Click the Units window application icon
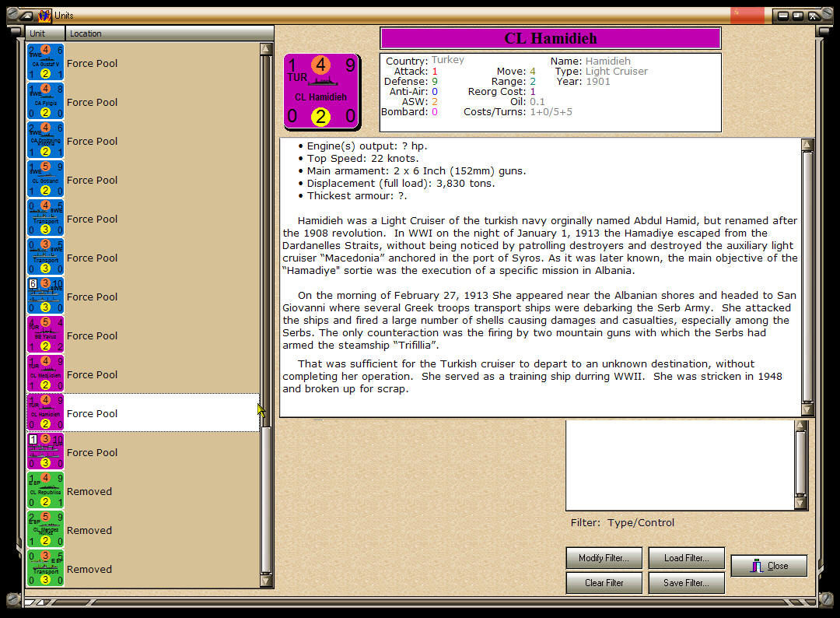Viewport: 840px width, 618px height. point(45,16)
